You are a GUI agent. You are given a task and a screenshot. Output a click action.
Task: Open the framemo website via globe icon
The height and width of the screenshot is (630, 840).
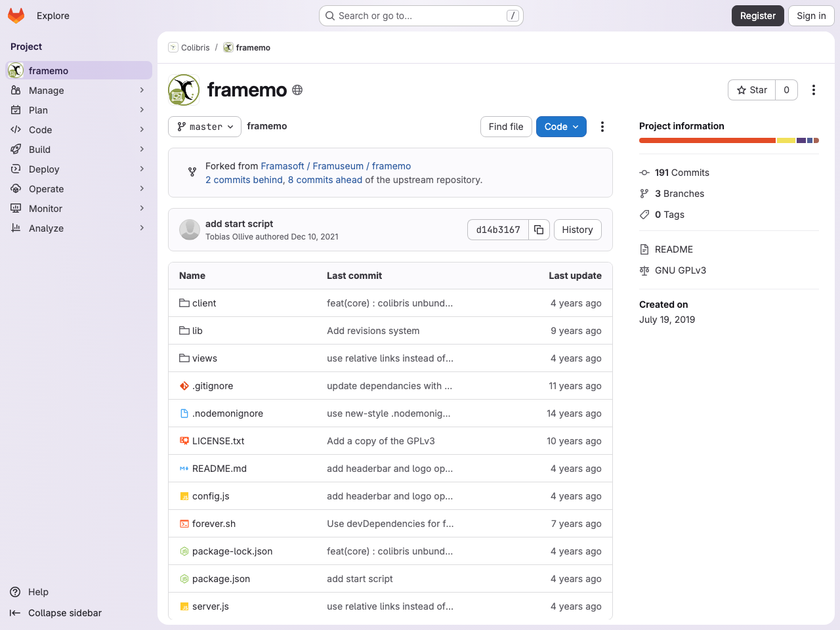(x=297, y=90)
